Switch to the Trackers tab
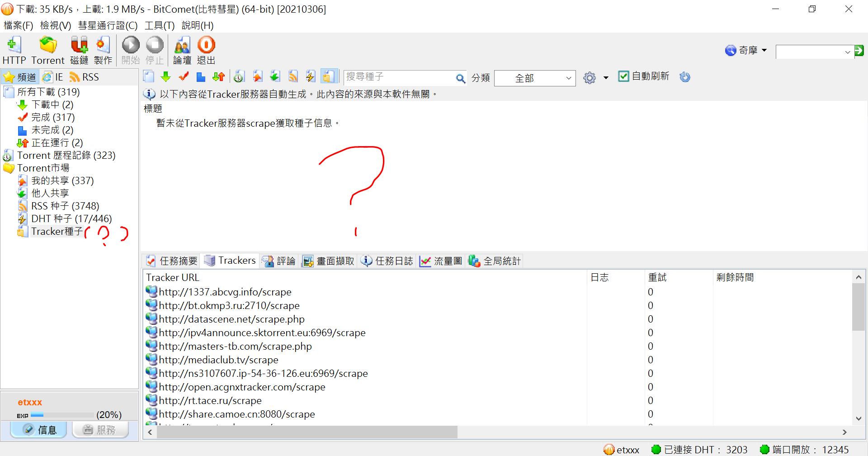 230,261
